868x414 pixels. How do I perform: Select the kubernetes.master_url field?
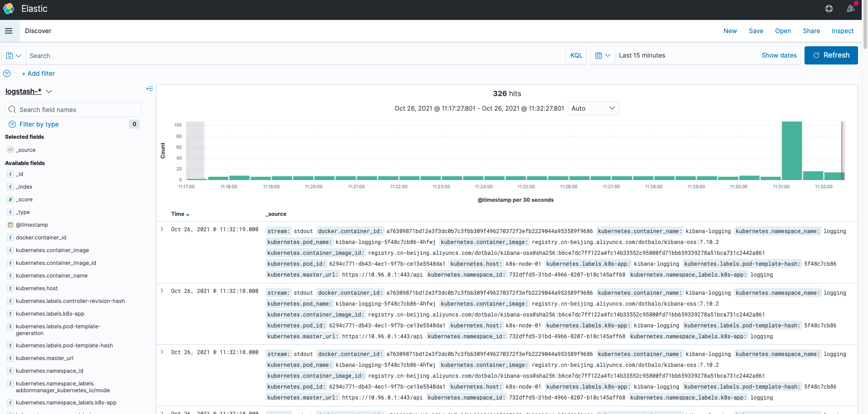(44, 358)
